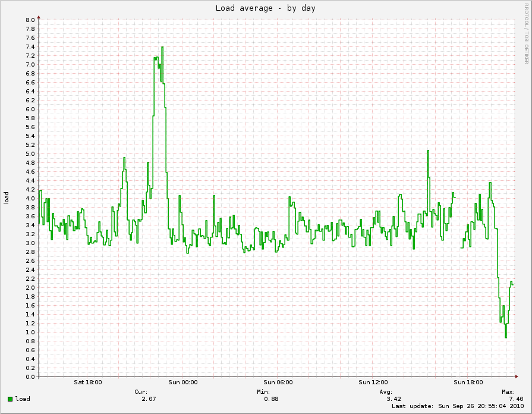Viewport: 532px width, 414px height.
Task: Click the 'Load average - by day' title
Action: click(265, 8)
